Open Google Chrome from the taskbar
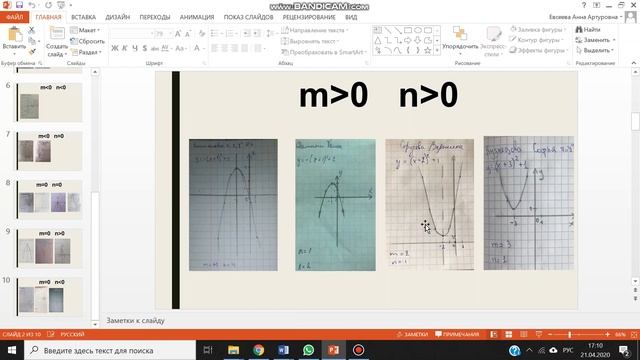The image size is (640, 360). point(258,350)
